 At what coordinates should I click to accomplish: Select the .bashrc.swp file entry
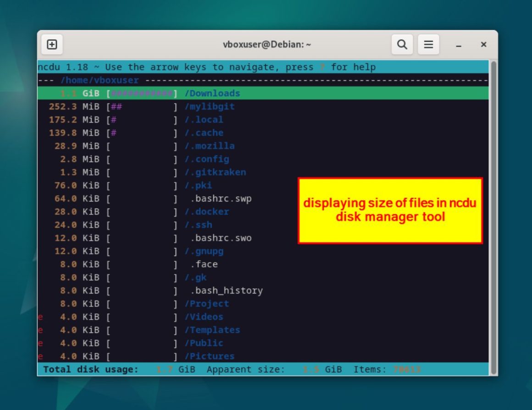[221, 199]
